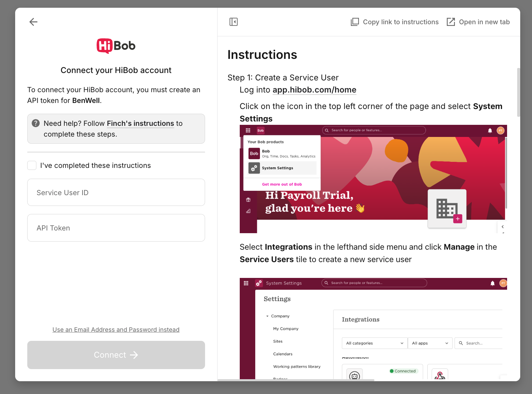Image resolution: width=532 pixels, height=394 pixels.
Task: Click the back arrow icon
Action: [x=33, y=22]
